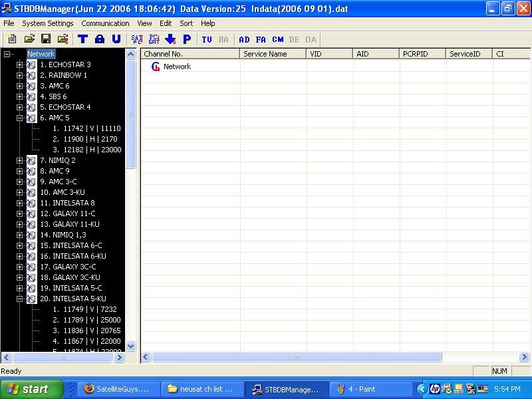Click the blue T toolbar icon

pos(82,39)
